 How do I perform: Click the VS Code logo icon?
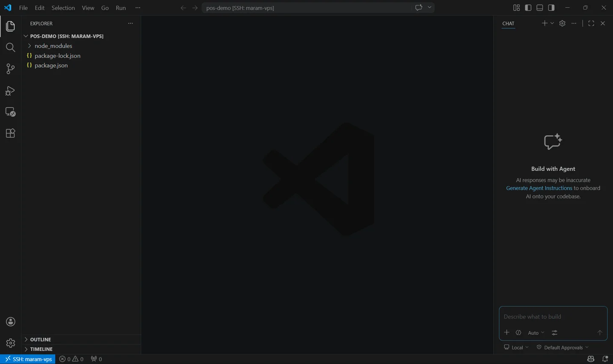(x=8, y=8)
